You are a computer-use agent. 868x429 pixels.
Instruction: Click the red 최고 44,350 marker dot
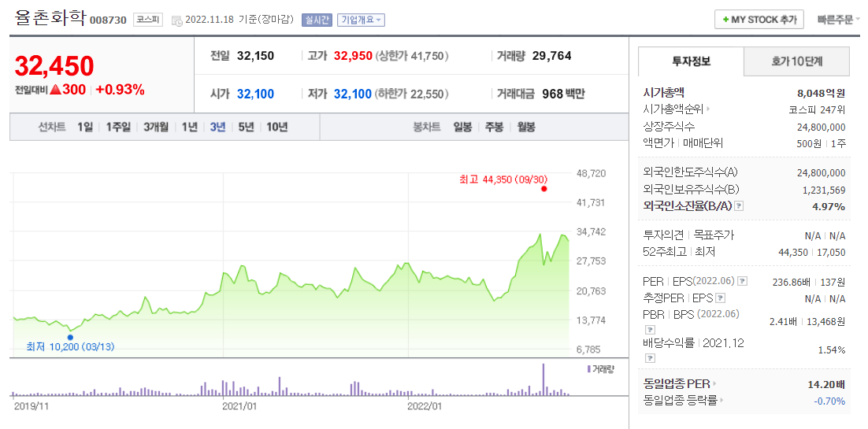point(544,190)
